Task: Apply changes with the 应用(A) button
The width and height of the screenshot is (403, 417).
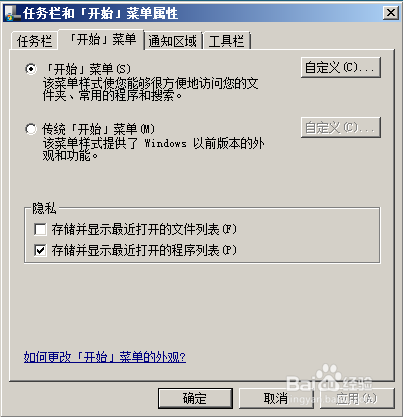Action: click(357, 398)
